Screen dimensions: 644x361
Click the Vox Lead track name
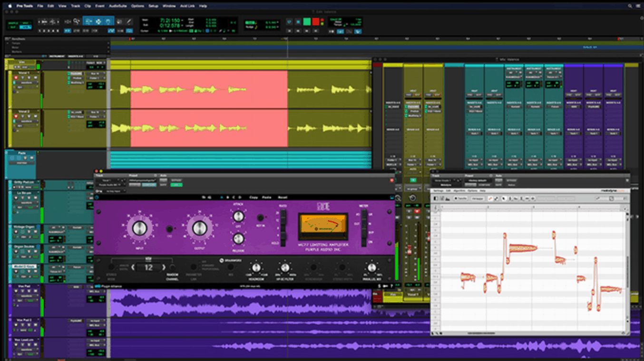pos(24,340)
